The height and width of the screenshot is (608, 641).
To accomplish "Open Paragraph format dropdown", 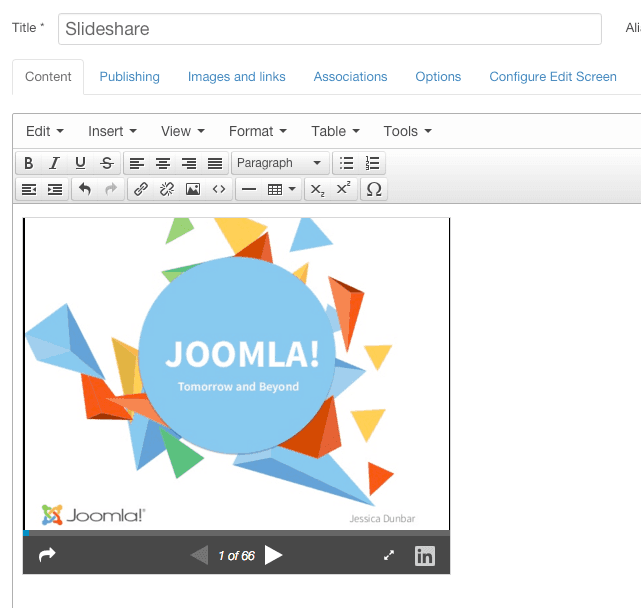I will point(280,163).
